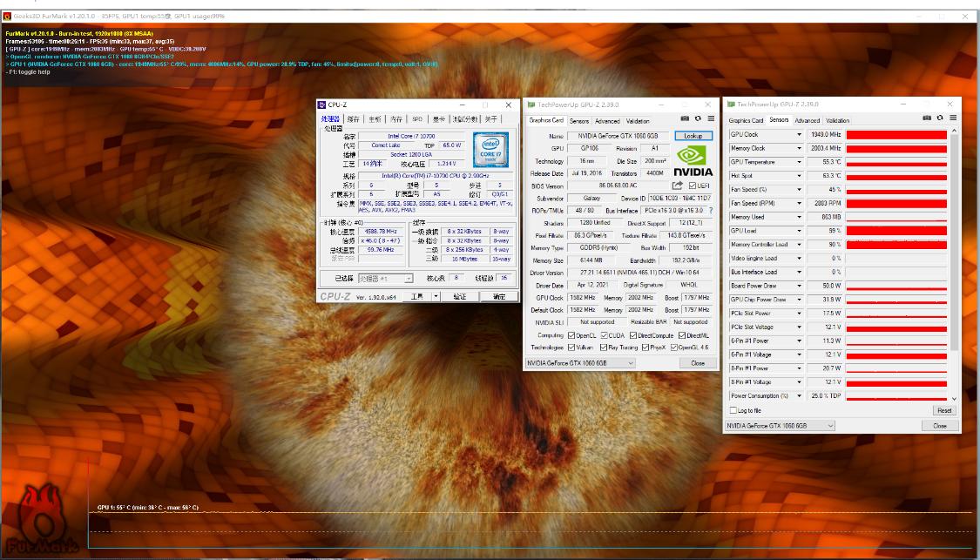This screenshot has height=560, width=980.
Task: Select the Advanced tab in the Sensors window
Action: (808, 120)
